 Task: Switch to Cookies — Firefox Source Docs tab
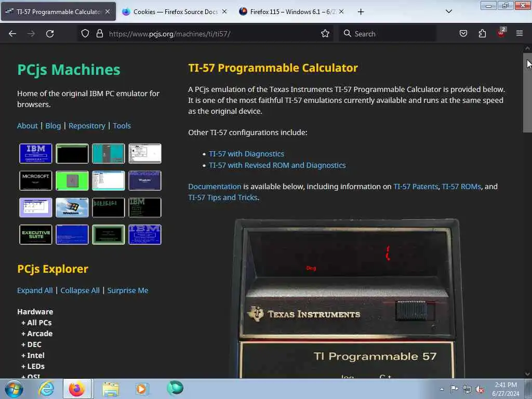point(175,11)
